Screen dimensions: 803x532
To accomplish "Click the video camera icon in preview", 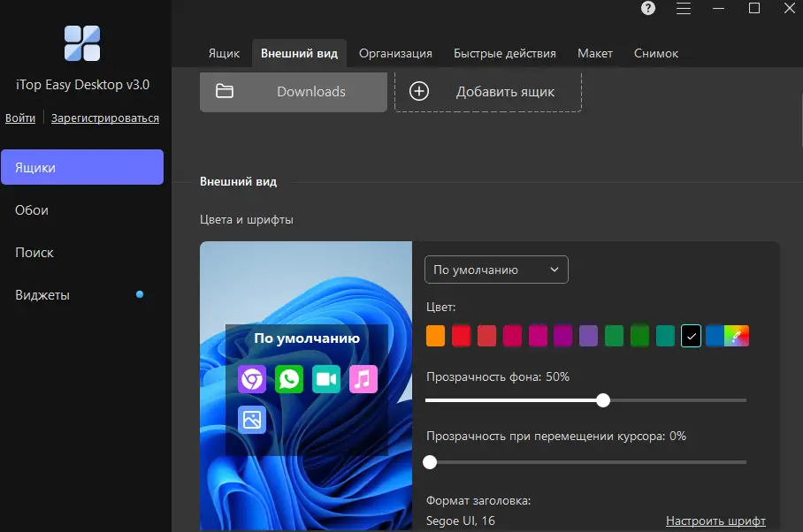I will pos(326,379).
